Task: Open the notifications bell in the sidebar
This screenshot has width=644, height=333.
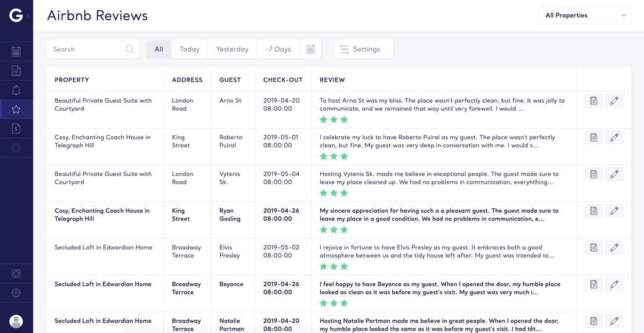Action: 16,90
